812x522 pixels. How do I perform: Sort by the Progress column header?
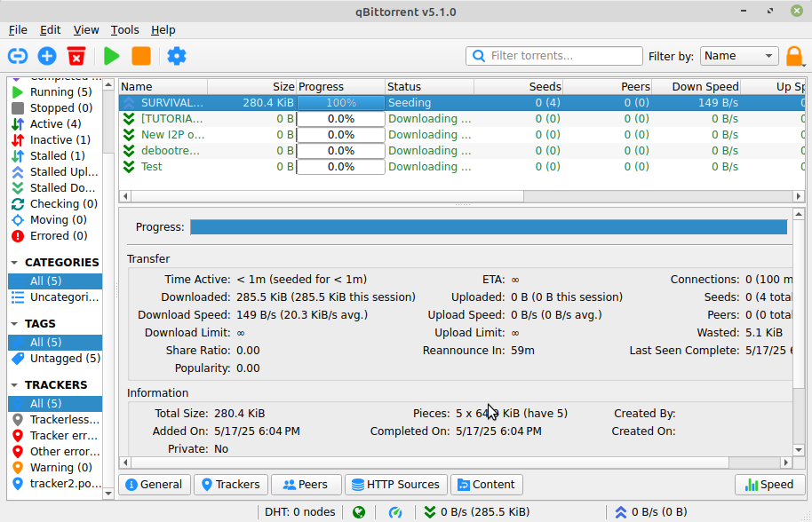click(x=341, y=87)
